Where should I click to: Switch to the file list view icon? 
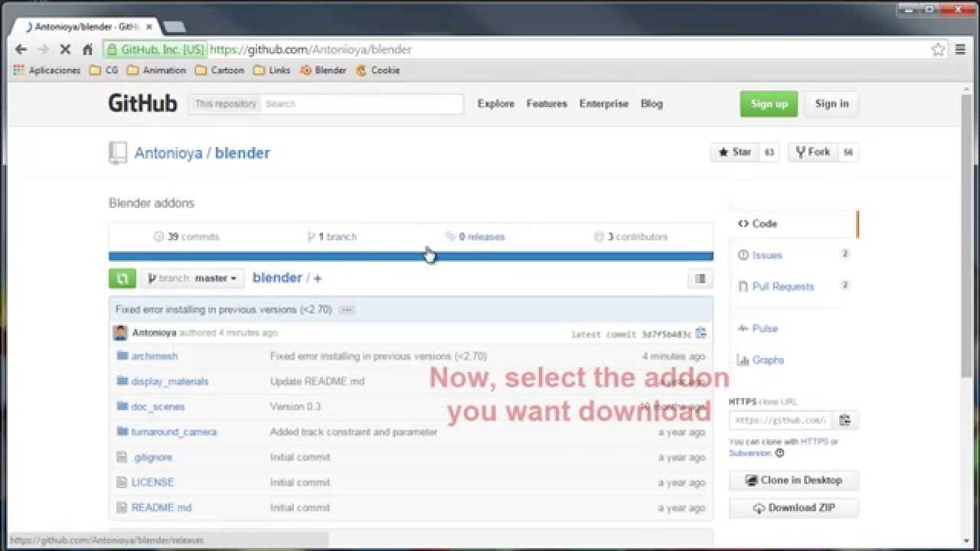click(701, 279)
